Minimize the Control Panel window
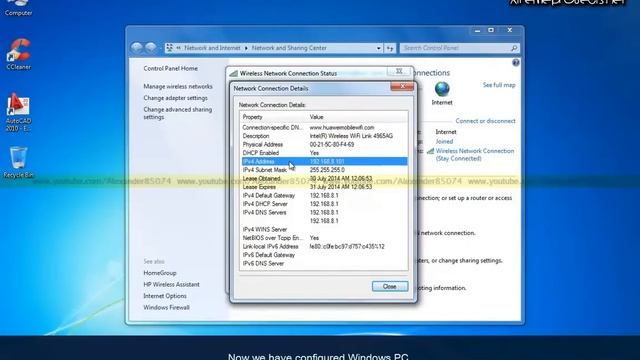Viewport: 640px width, 360px height. coord(477,31)
